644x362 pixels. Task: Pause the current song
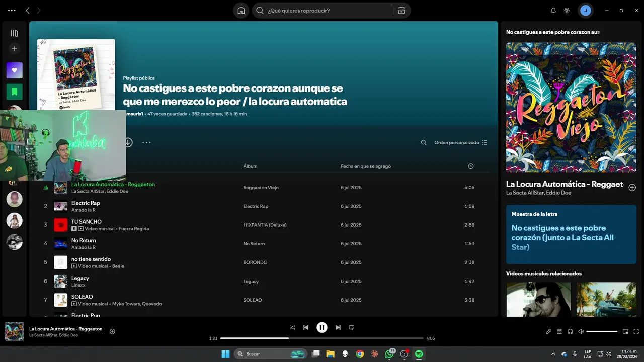click(x=322, y=327)
